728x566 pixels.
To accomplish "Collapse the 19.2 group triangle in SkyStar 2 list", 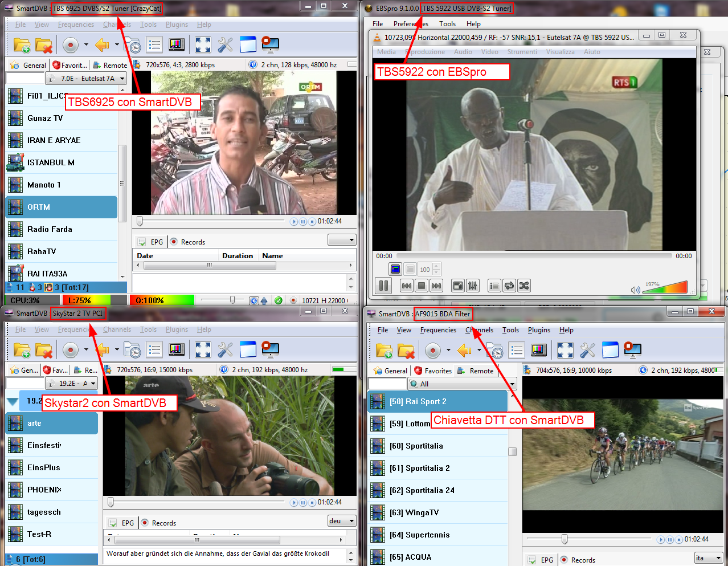I will click(13, 401).
